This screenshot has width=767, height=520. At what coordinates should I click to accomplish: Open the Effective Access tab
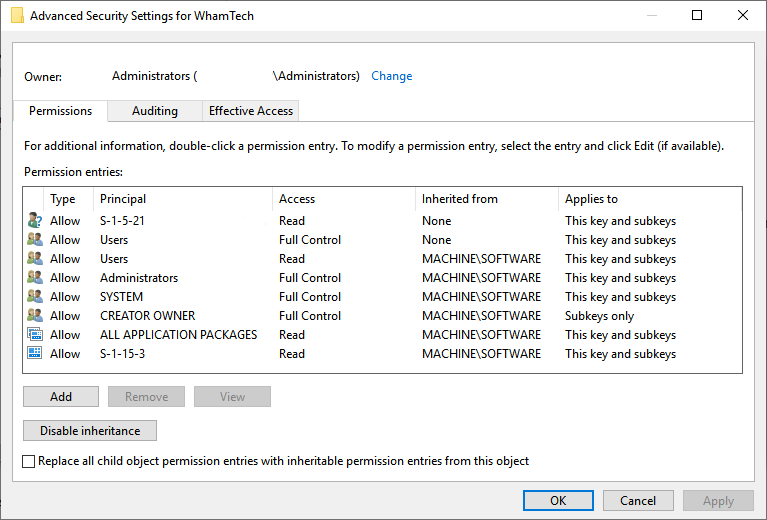click(250, 111)
